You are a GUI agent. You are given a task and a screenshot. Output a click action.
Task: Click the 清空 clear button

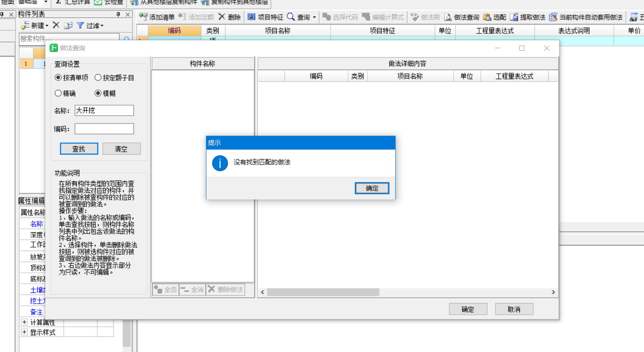(x=121, y=149)
